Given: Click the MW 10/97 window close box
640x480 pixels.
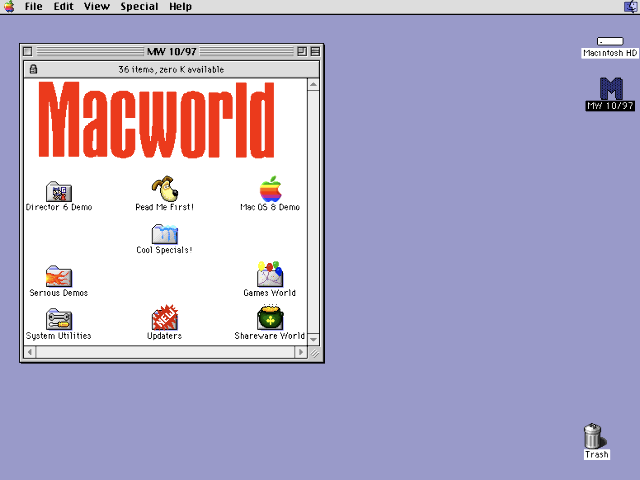Looking at the screenshot, I should click(28, 51).
